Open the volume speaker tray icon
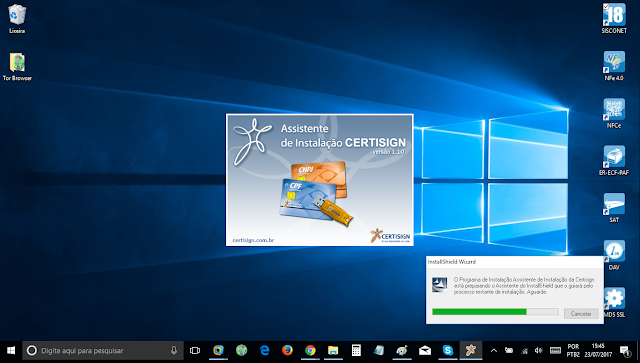Viewport: 640px width, 363px height. [x=539, y=351]
